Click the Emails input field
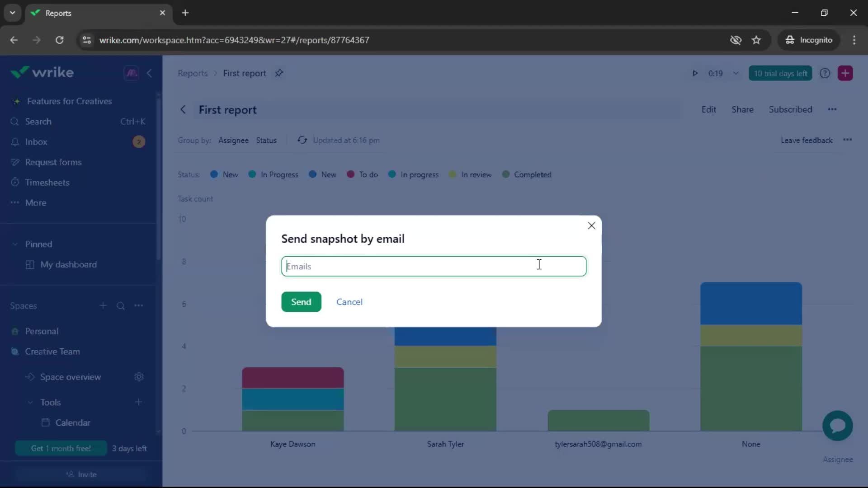Screen dimensions: 868x488 click(434, 266)
